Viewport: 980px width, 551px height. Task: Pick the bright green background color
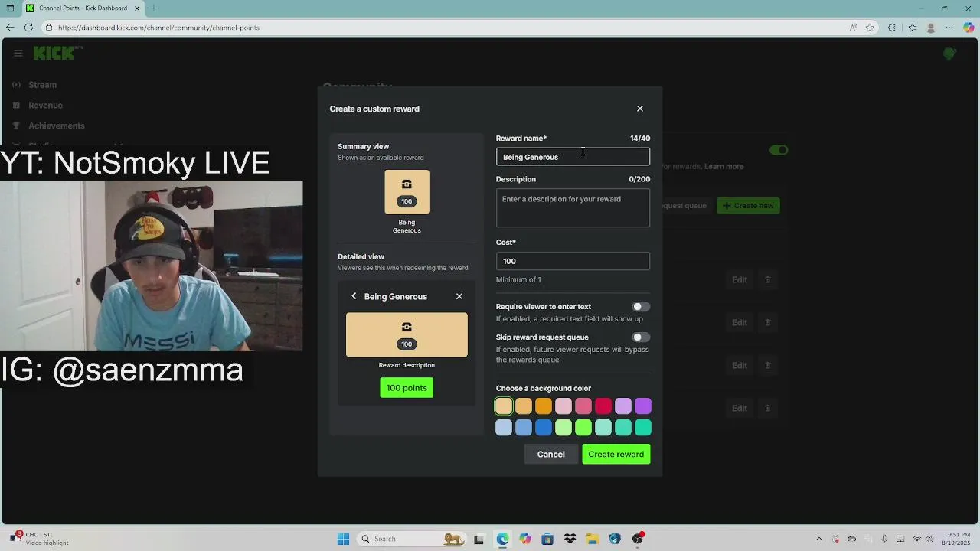(x=583, y=428)
